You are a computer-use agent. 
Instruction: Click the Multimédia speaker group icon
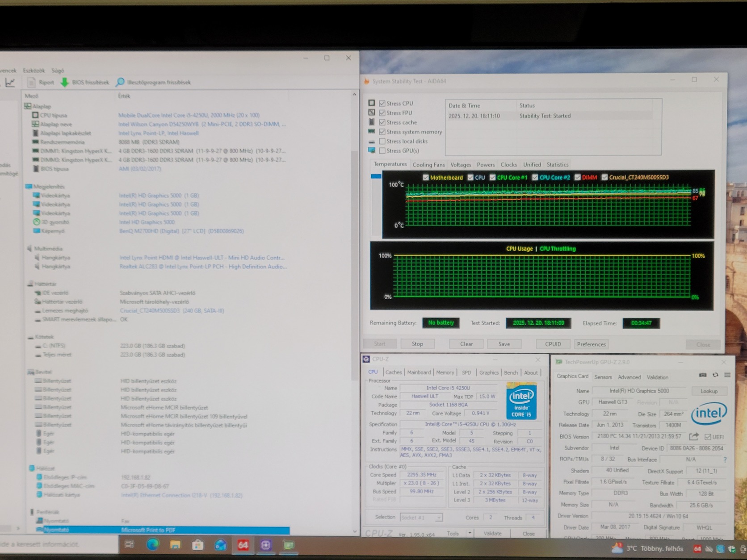click(x=29, y=248)
